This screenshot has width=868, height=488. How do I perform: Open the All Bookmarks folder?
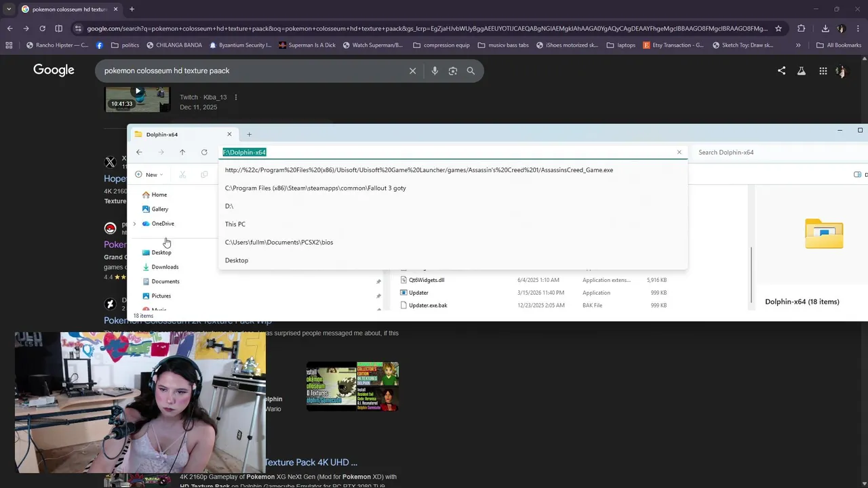click(839, 45)
